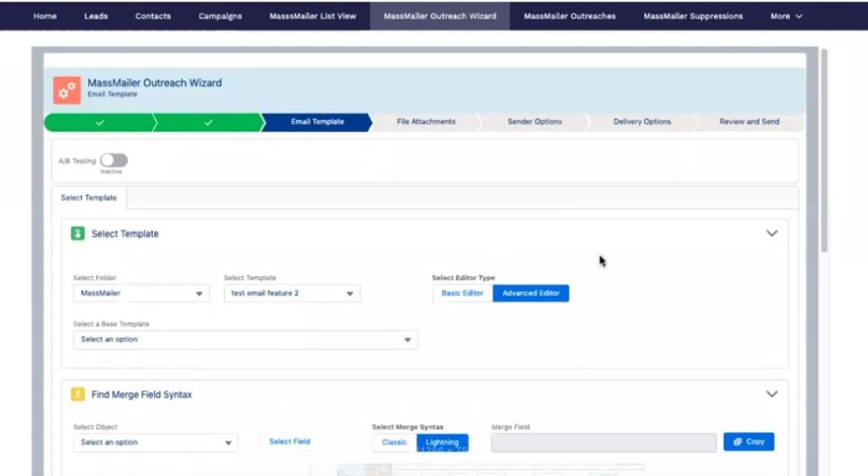This screenshot has height=476, width=868.
Task: Click the second completed checkmark step
Action: tap(207, 122)
